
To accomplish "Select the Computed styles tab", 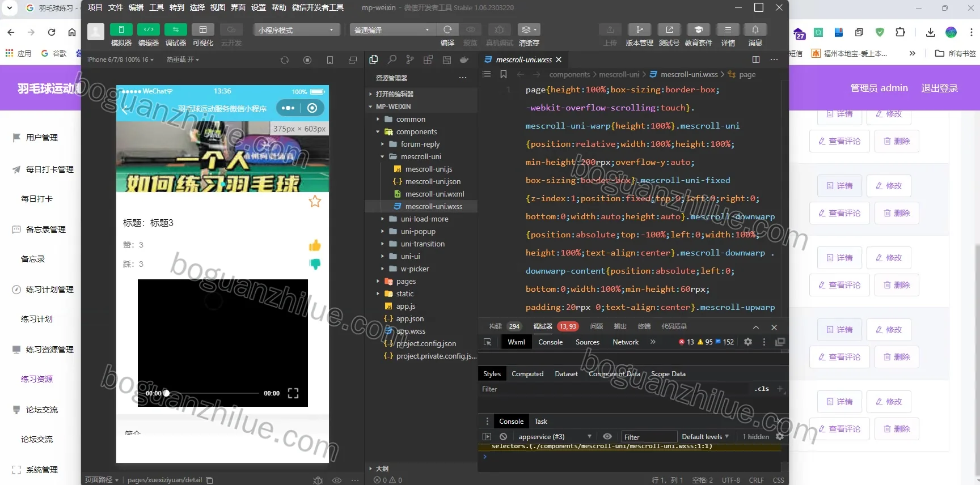I will [527, 374].
